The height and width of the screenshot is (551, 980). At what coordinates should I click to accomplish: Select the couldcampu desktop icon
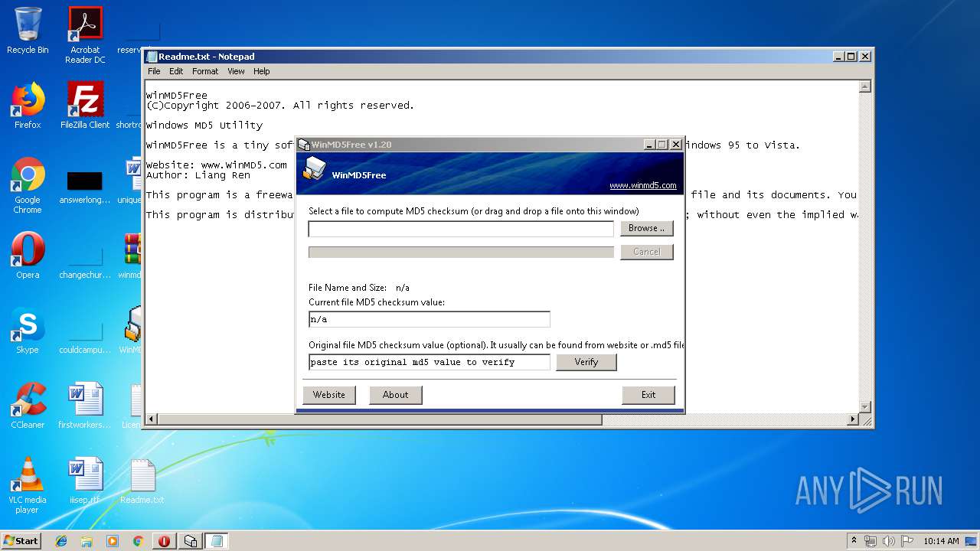click(85, 337)
